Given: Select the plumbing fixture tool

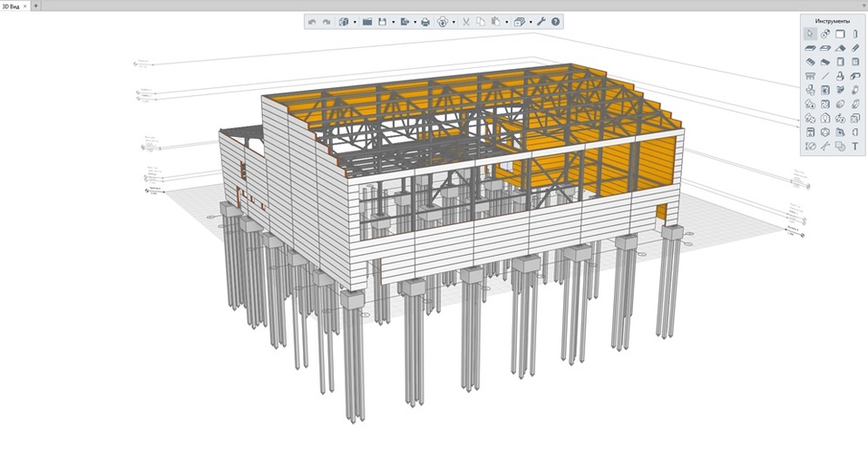Looking at the screenshot, I should point(810,90).
